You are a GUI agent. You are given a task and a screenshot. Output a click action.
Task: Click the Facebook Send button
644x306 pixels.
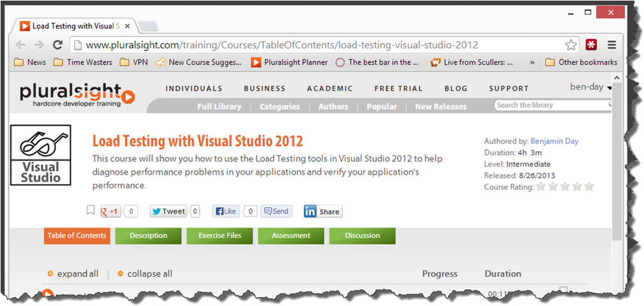(276, 212)
